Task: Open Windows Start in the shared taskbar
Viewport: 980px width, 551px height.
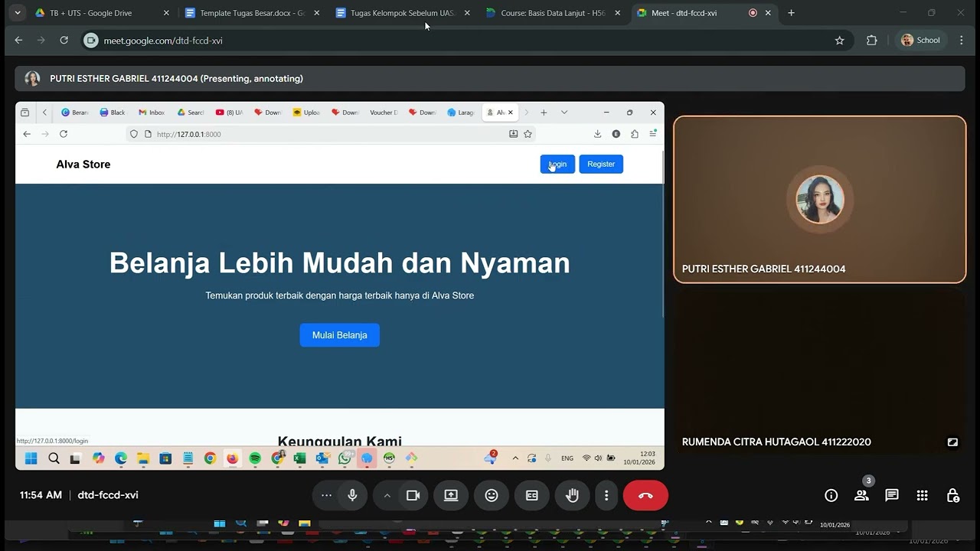Action: point(31,458)
